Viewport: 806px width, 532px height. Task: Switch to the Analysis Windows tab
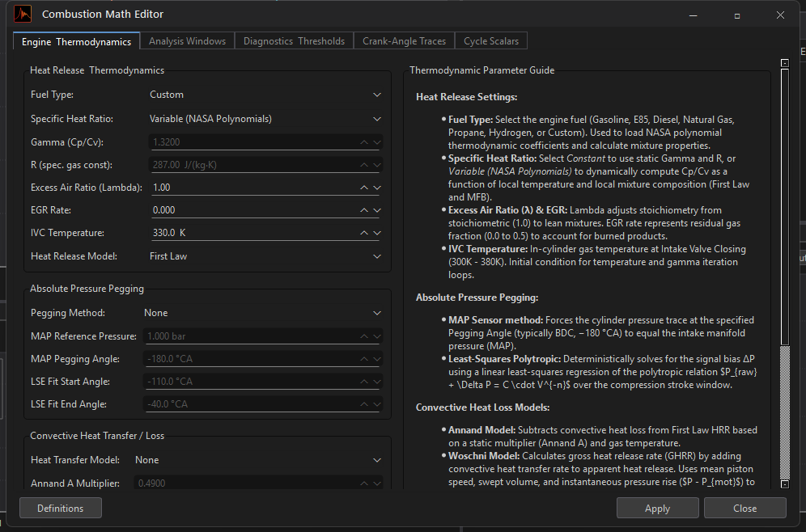187,41
